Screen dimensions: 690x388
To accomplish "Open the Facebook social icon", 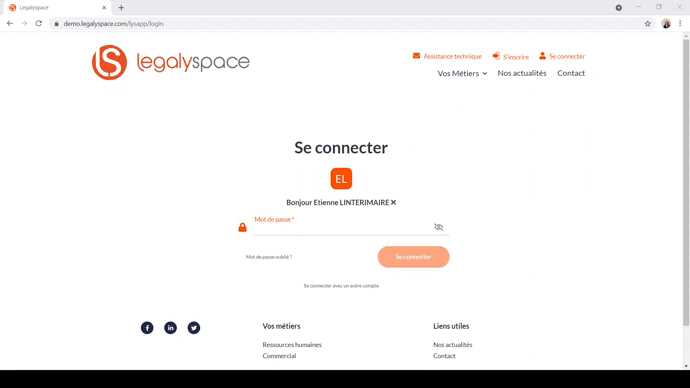I will [147, 328].
